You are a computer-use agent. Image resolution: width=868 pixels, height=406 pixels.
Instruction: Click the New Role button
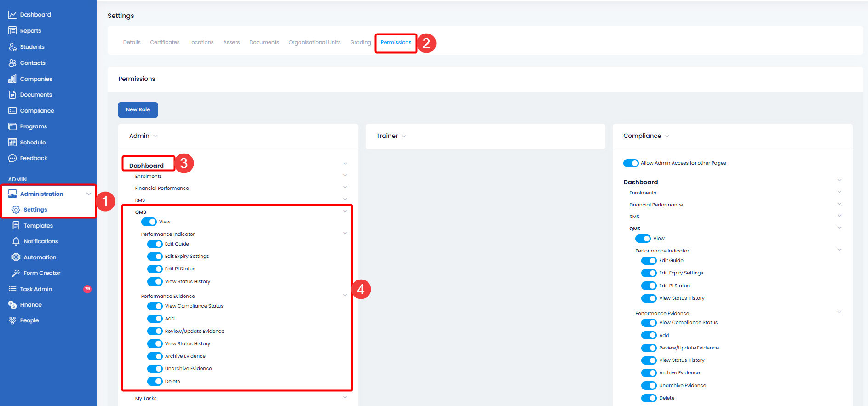(138, 110)
